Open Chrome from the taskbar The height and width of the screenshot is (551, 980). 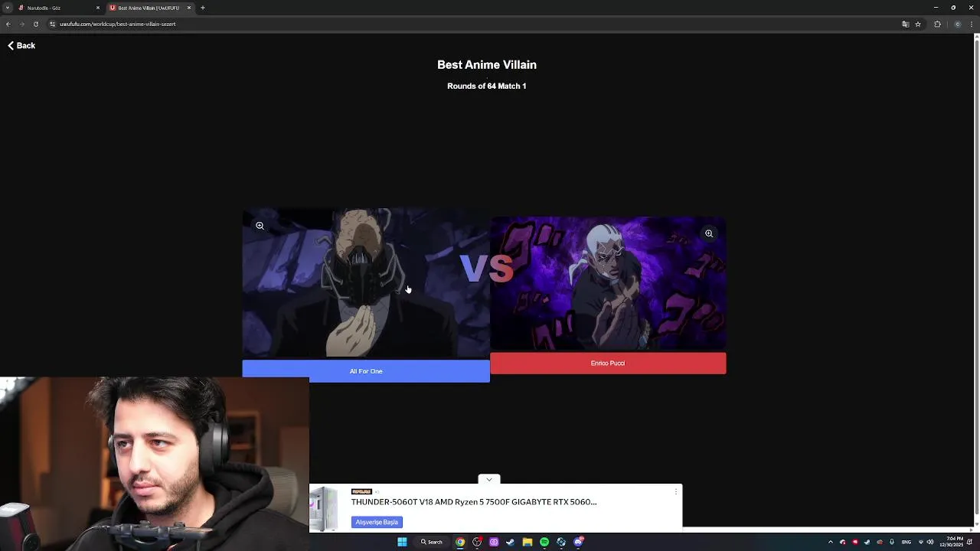[x=460, y=542]
